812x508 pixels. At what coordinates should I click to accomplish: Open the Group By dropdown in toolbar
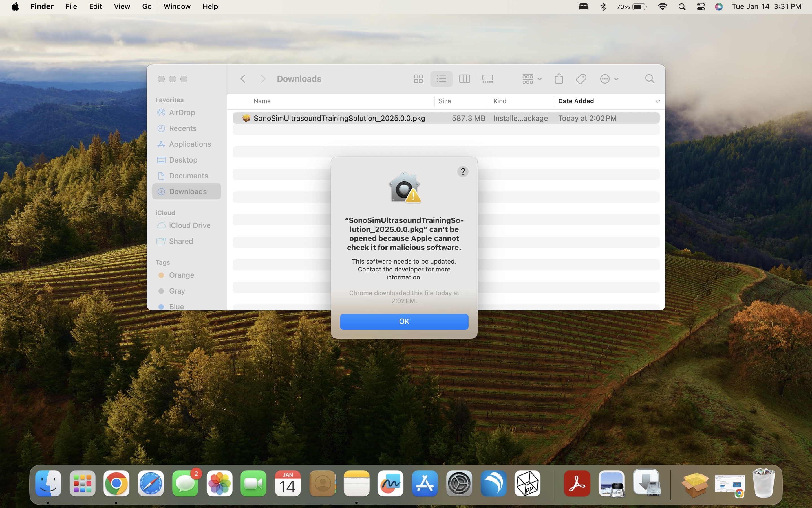click(532, 79)
